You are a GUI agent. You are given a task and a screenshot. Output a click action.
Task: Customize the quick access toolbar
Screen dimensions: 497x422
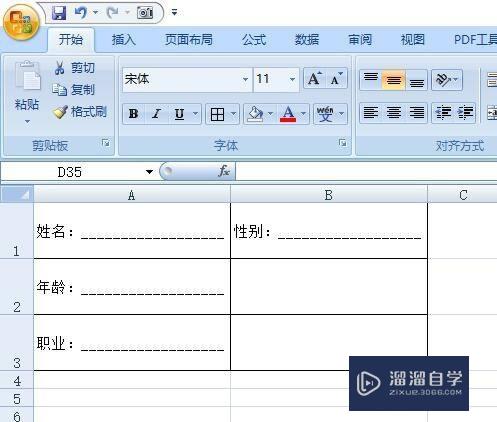tap(174, 13)
